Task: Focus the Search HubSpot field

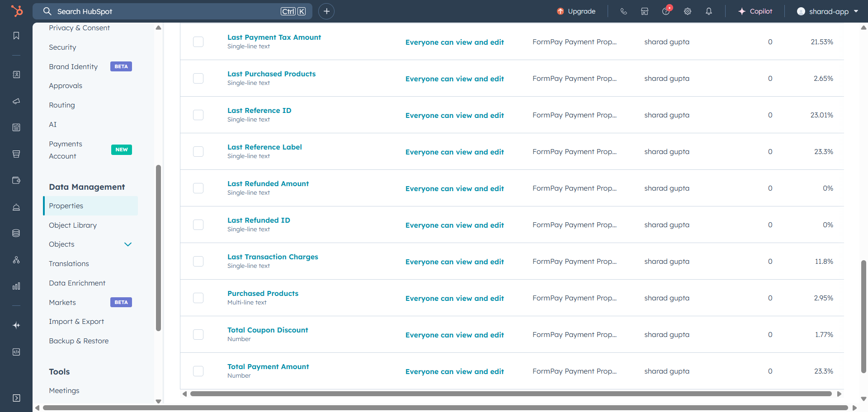Action: [172, 11]
